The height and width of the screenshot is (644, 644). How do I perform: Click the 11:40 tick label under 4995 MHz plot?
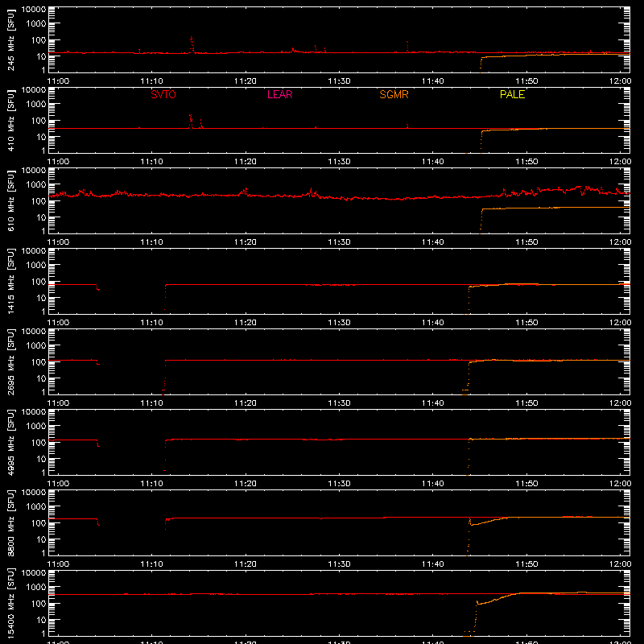433,484
